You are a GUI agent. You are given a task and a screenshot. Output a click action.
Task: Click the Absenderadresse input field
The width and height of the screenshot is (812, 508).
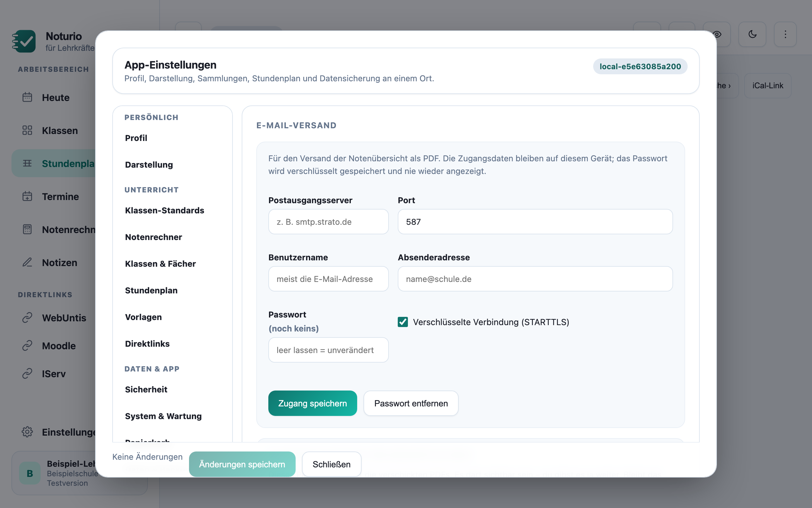point(535,279)
